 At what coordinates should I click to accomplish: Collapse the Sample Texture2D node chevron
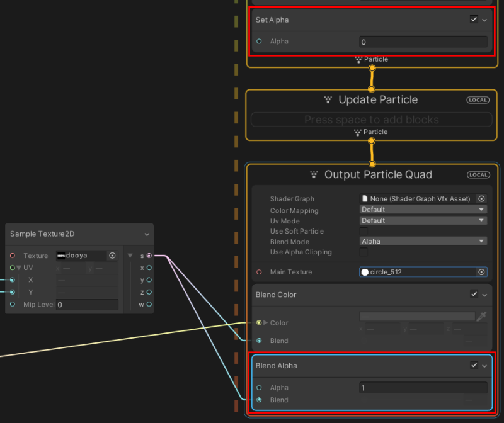click(147, 234)
